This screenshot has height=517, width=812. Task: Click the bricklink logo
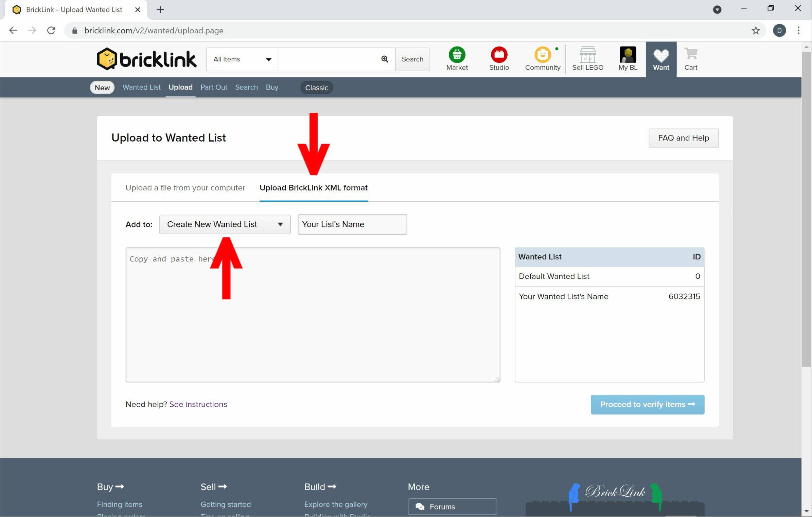(x=146, y=59)
